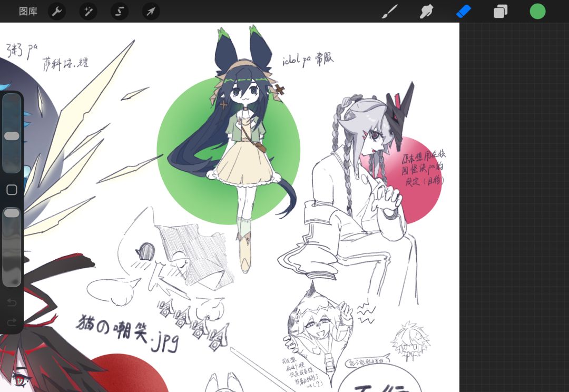Screen dimensions: 569x392
Task: Tap the 'idol pa 常服' handwritten note
Action: pyautogui.click(x=308, y=60)
